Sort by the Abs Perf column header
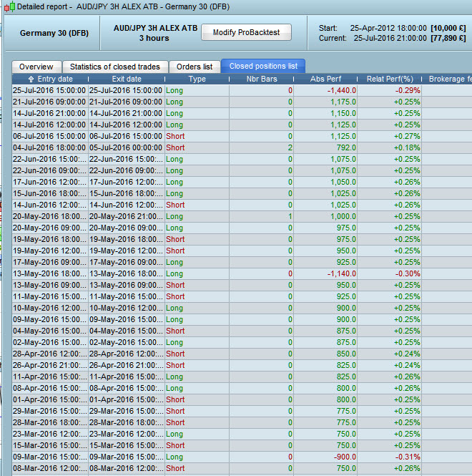The image size is (472, 476). click(x=325, y=79)
